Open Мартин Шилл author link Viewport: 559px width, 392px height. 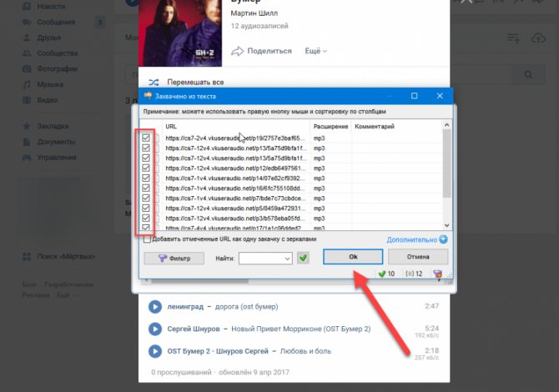(254, 13)
